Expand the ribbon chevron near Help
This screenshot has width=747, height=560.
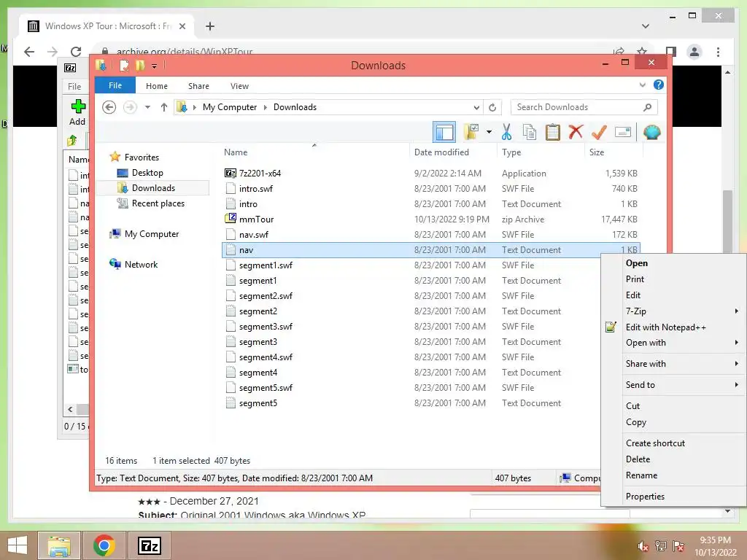[x=642, y=85]
